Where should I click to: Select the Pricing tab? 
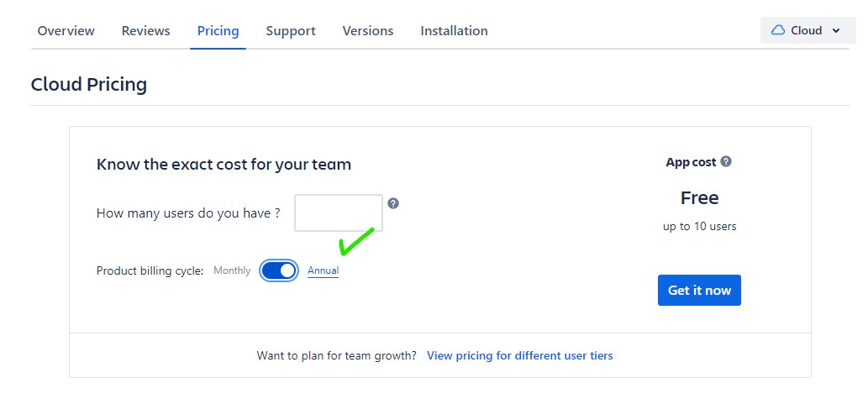218,31
